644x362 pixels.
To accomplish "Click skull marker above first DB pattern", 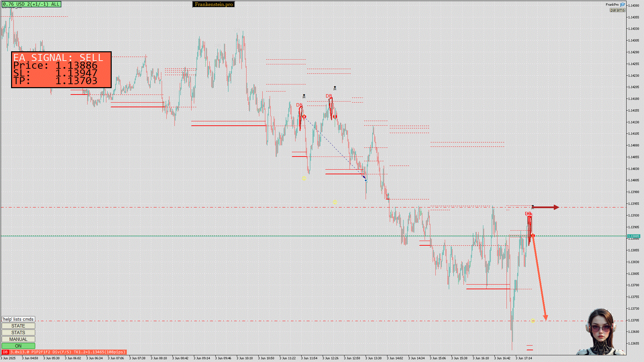I will (x=304, y=96).
